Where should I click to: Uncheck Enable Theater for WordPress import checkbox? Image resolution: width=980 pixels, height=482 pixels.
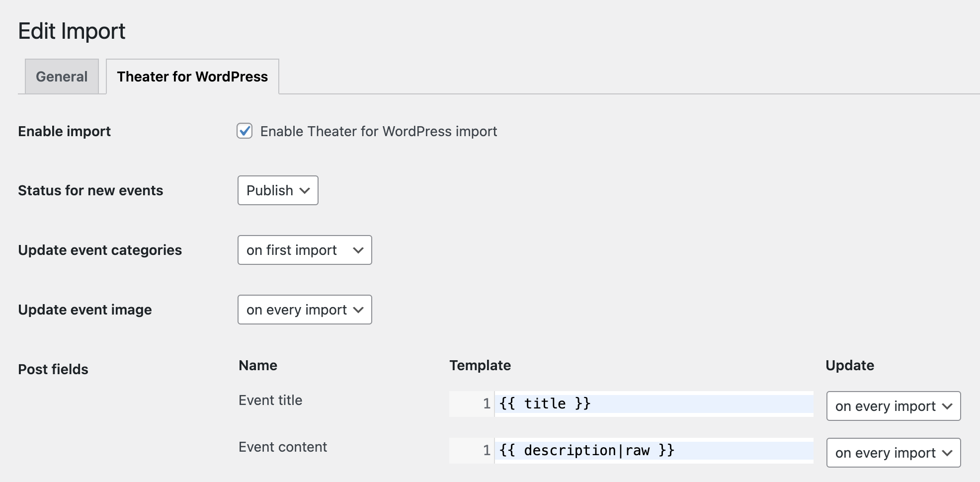[245, 131]
